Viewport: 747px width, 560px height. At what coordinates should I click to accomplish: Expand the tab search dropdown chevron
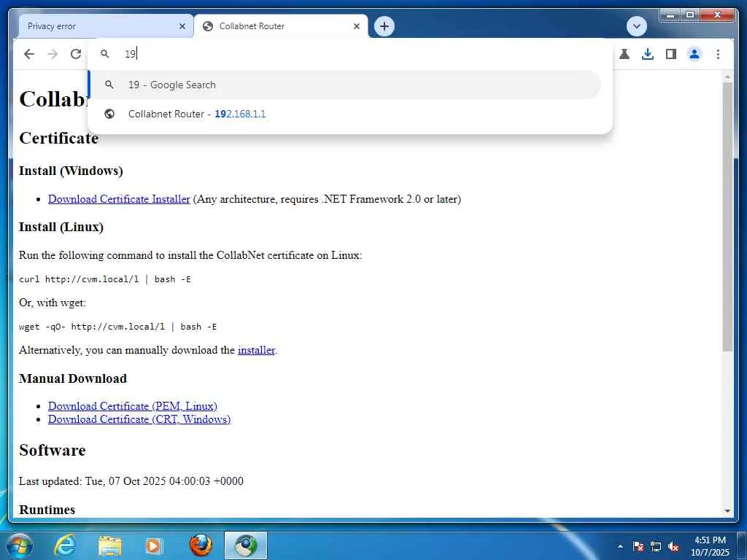coord(636,26)
